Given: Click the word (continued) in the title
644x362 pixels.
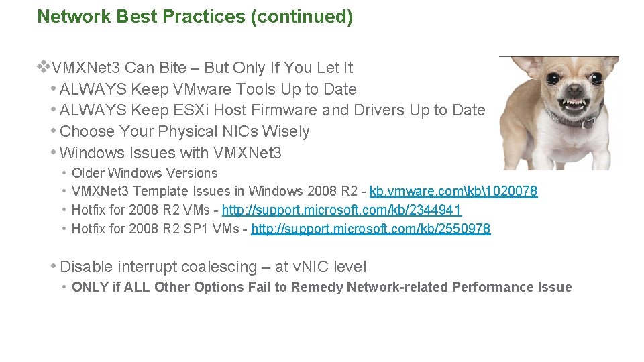Looking at the screenshot, I should coord(301,17).
